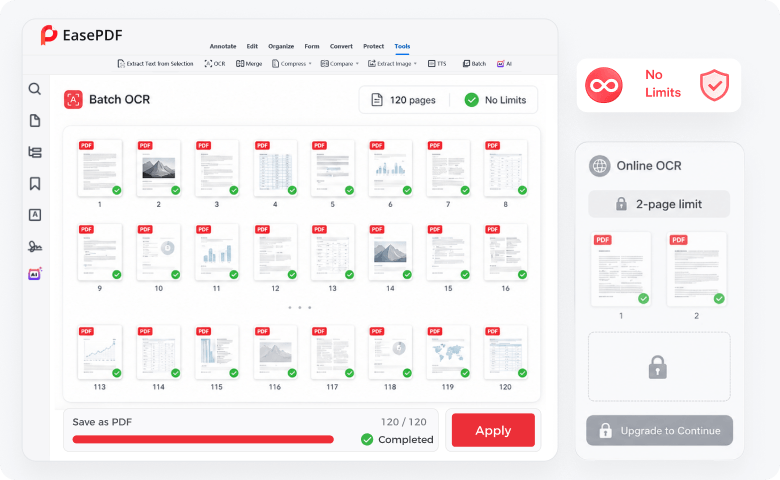This screenshot has width=780, height=480.
Task: Select page 116 thumbnail
Action: (275, 352)
